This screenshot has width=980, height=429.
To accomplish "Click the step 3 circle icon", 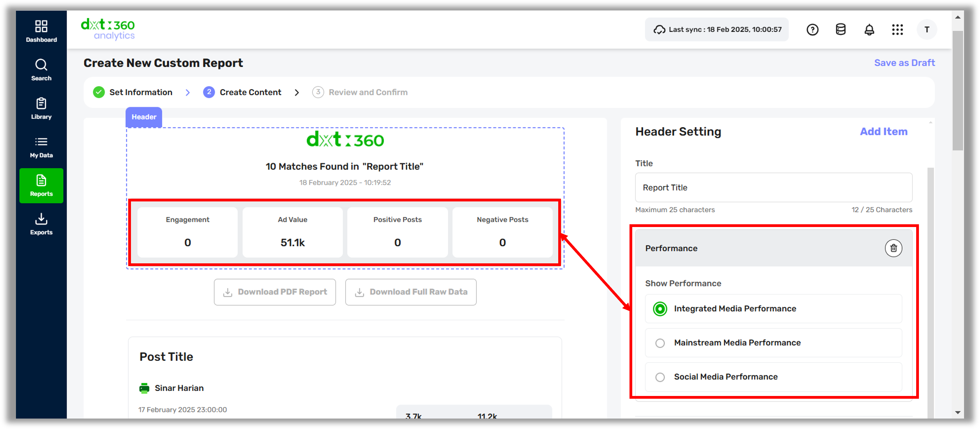I will pyautogui.click(x=318, y=92).
